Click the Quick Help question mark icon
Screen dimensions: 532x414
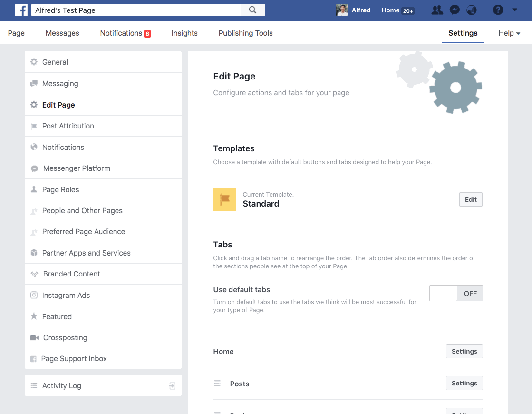pyautogui.click(x=498, y=10)
